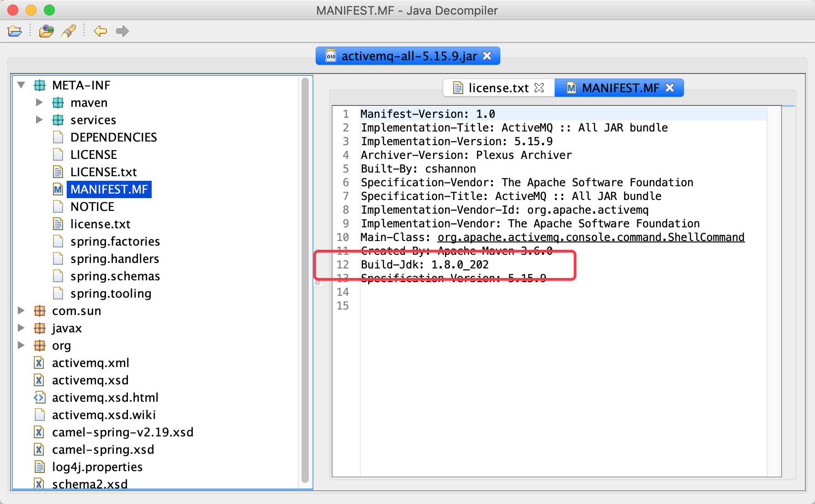
Task: Click the activemq.xml file icon
Action: pos(39,363)
